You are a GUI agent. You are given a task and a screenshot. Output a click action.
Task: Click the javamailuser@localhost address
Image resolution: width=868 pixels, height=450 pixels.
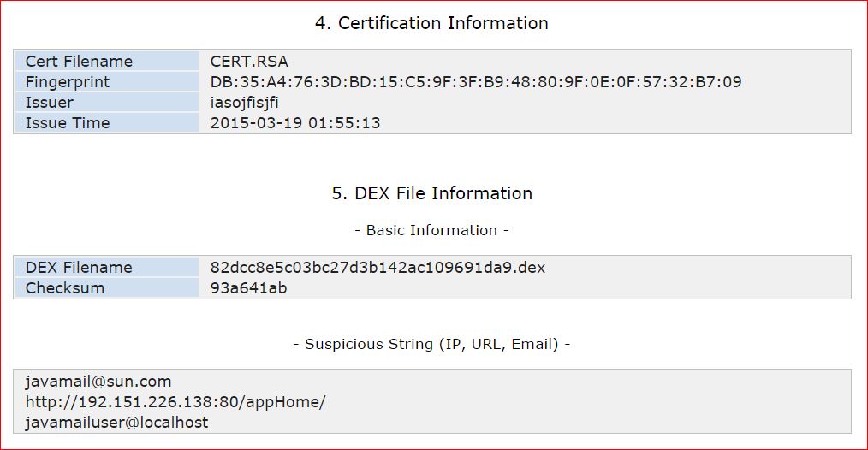point(116,423)
